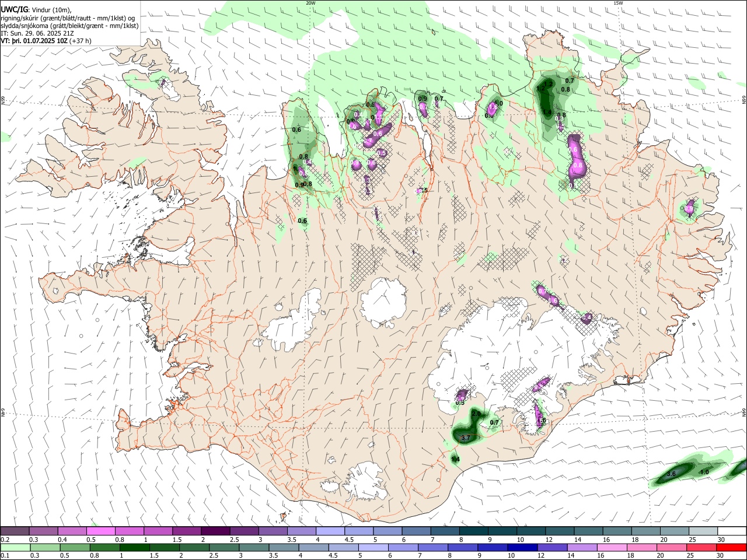The height and width of the screenshot is (560, 747).
Task: Click the offshore 3.6 rainfall value
Action: pyautogui.click(x=671, y=474)
